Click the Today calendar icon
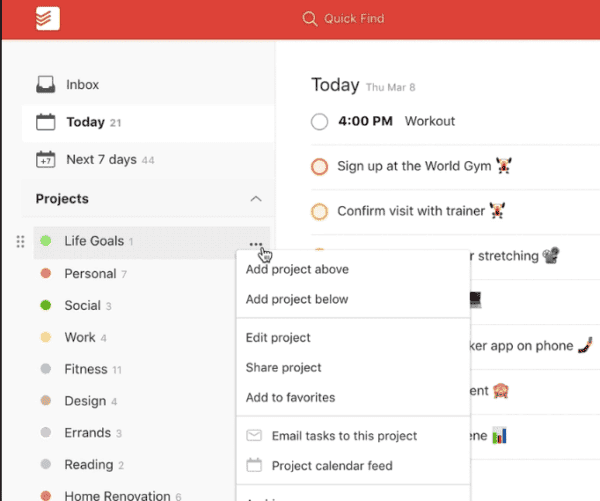Viewport: 600px width, 501px height. 46,122
